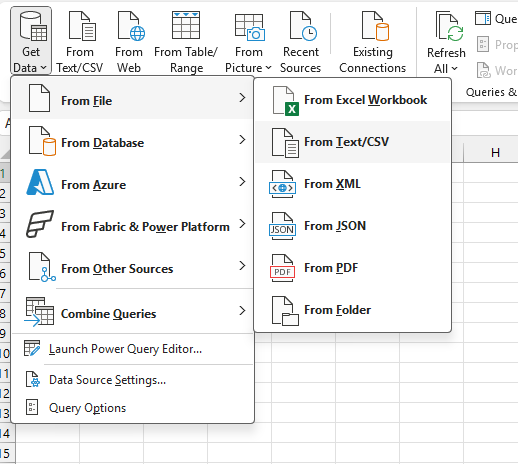Choose From Fabric & Power Platform entry
Screen dimensions: 518x464
click(x=132, y=224)
